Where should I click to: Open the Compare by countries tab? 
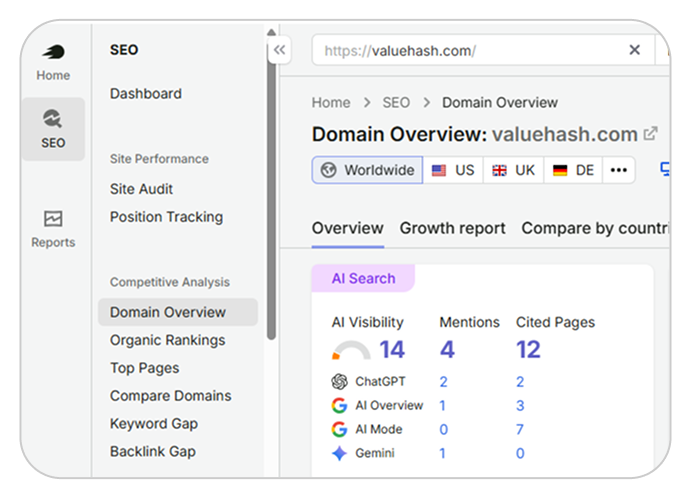[x=595, y=228]
